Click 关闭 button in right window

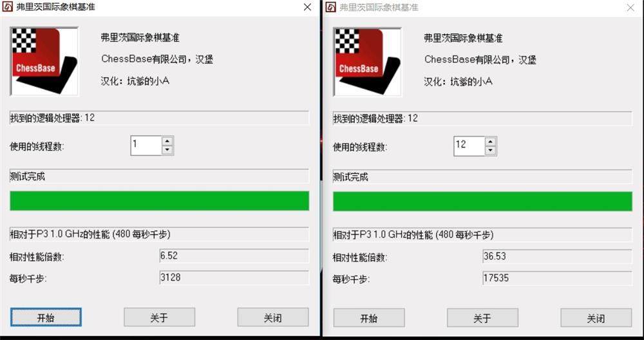point(596,318)
